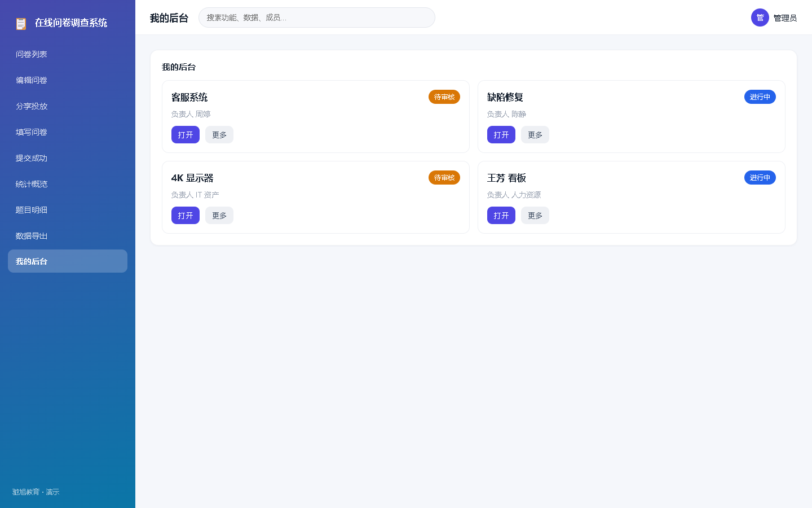Screen dimensions: 812x508
Task: Expand 更多 on 缺陷修复 card
Action: point(535,135)
